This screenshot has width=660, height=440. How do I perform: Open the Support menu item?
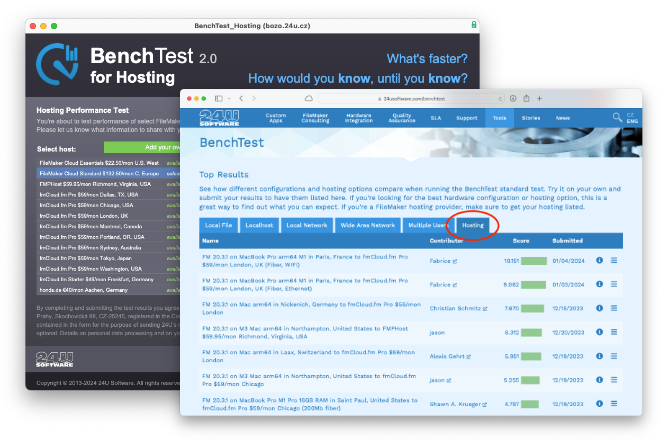467,118
